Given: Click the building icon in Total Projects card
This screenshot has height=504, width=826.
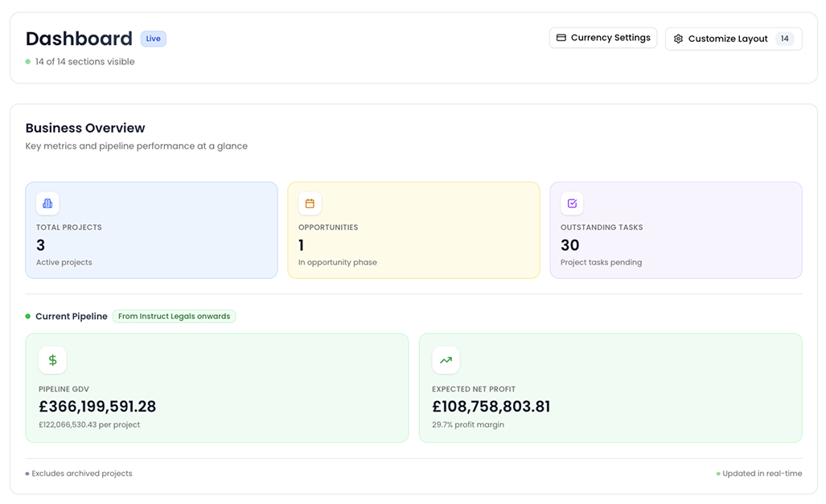Looking at the screenshot, I should pos(47,203).
